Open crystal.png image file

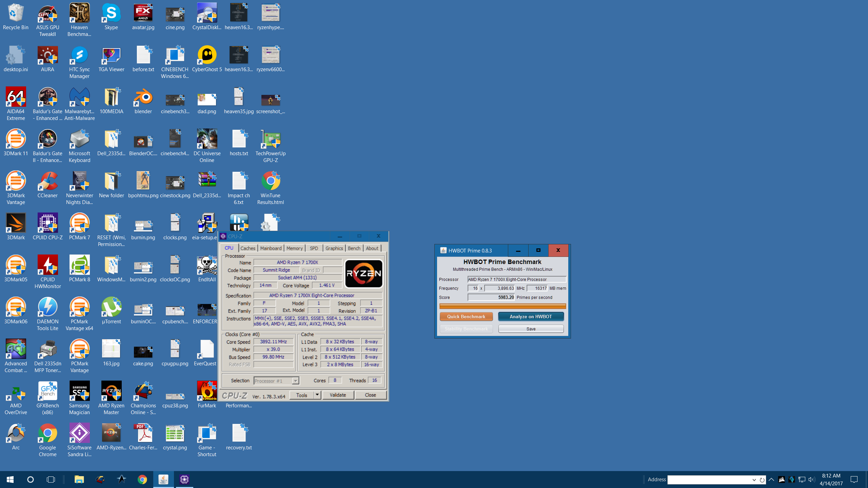coord(175,437)
